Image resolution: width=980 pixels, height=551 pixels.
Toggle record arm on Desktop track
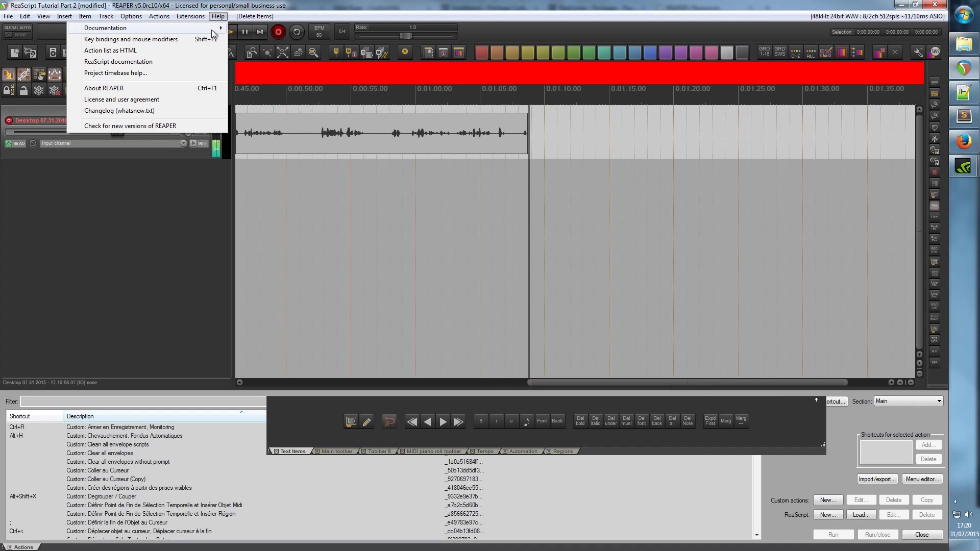tap(9, 120)
